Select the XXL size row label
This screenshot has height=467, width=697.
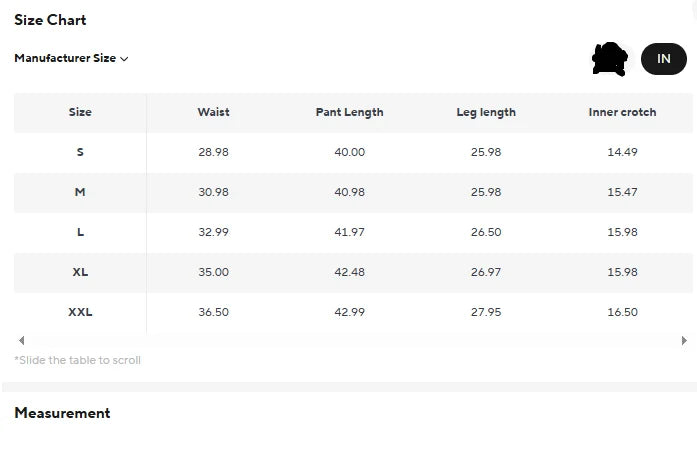pos(80,312)
